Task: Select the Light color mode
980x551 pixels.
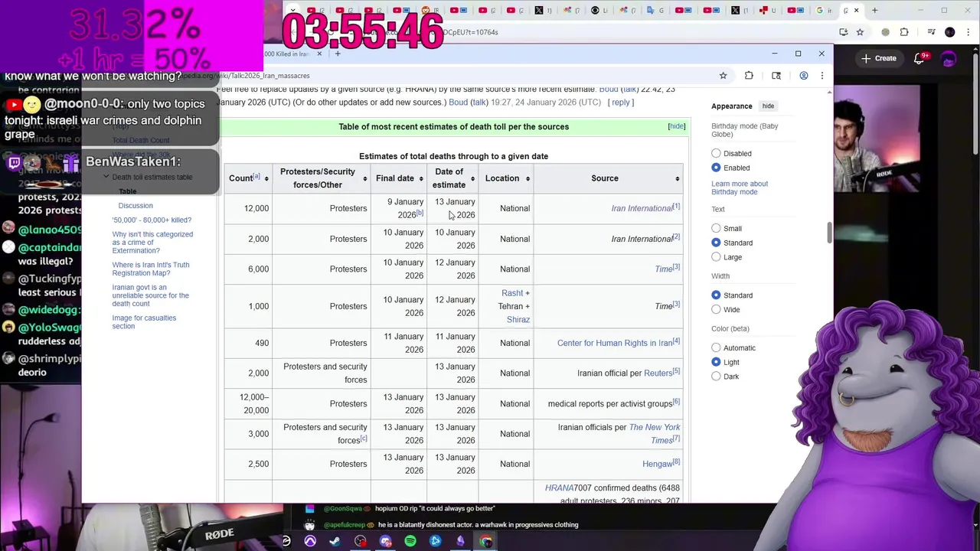Action: [716, 362]
